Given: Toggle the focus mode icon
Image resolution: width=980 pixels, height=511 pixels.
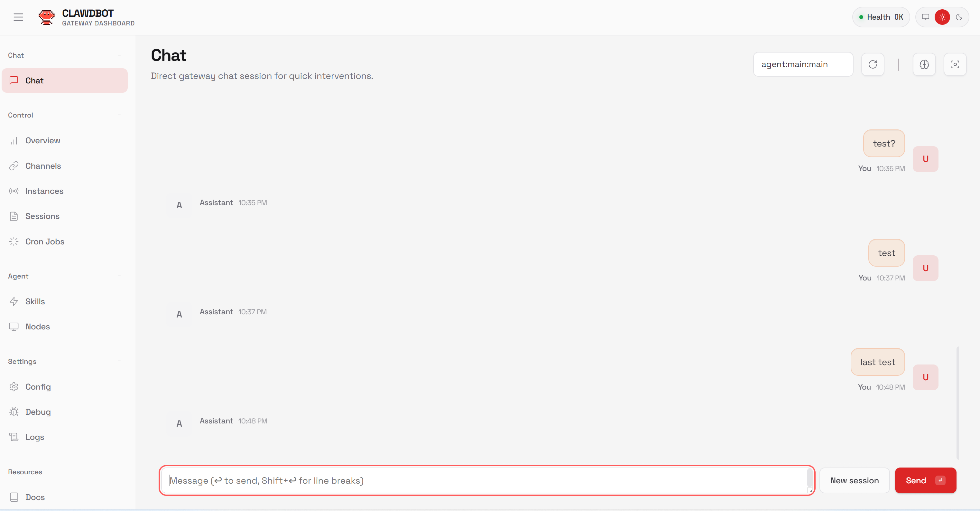Looking at the screenshot, I should [x=955, y=64].
